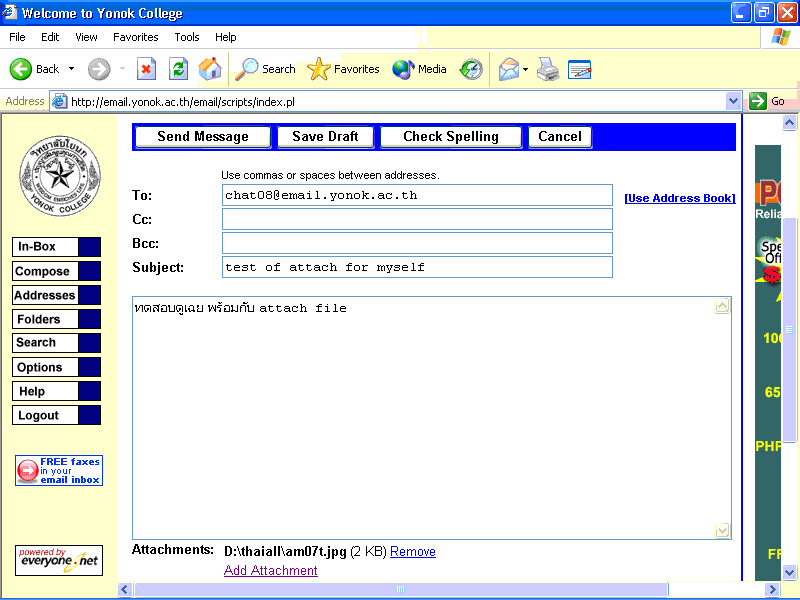This screenshot has width=800, height=600.
Task: Open Use Address Book link
Action: pyautogui.click(x=679, y=198)
